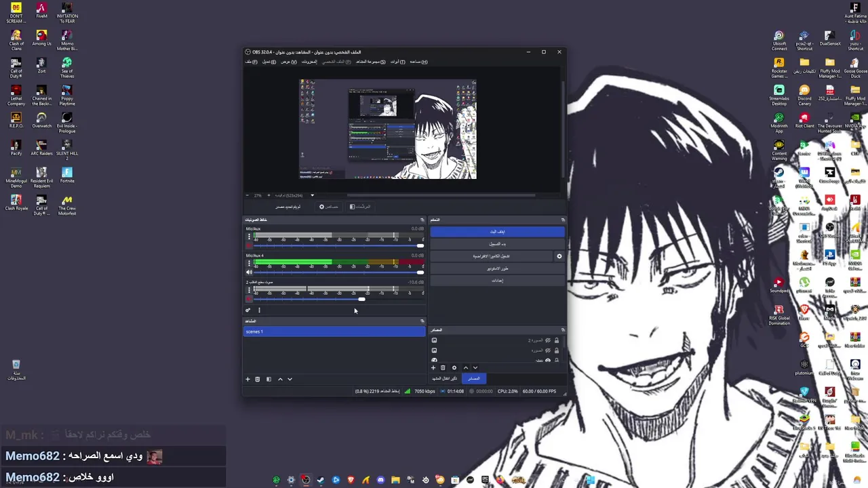
Task: Switch to المصادر tab
Action: [x=474, y=378]
